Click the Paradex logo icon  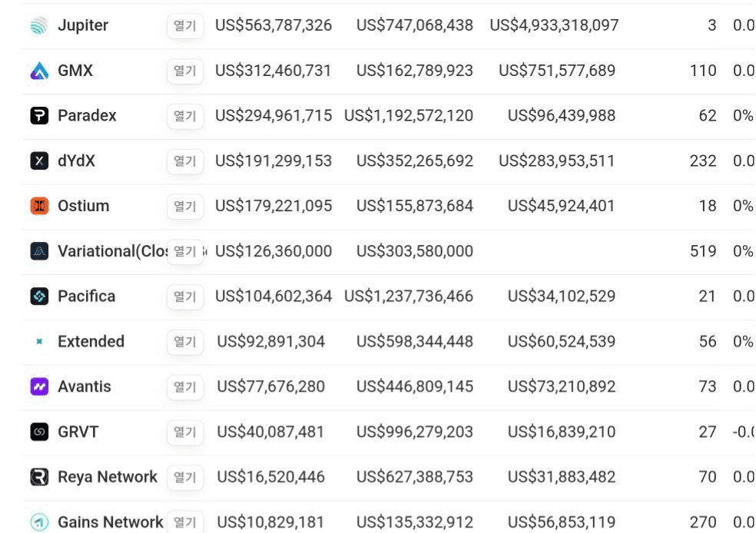point(39,116)
